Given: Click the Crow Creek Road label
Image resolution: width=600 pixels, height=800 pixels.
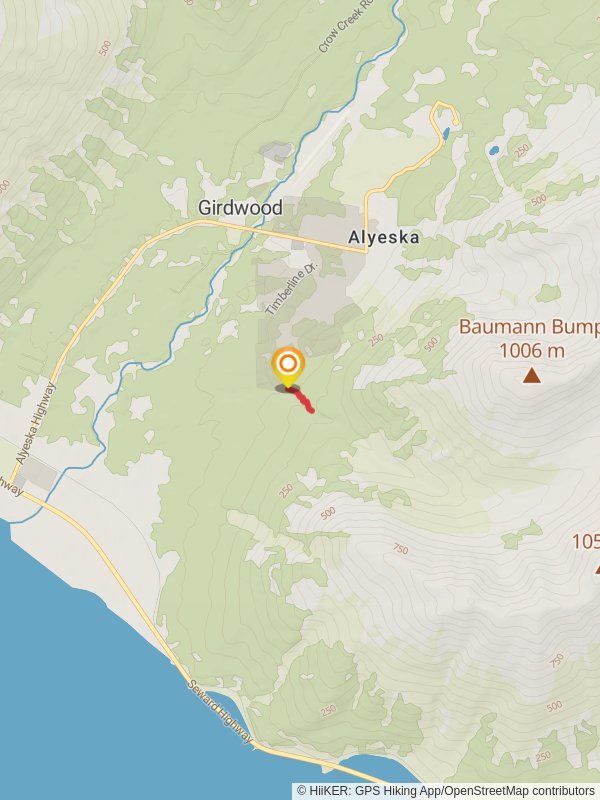Looking at the screenshot, I should point(344,27).
